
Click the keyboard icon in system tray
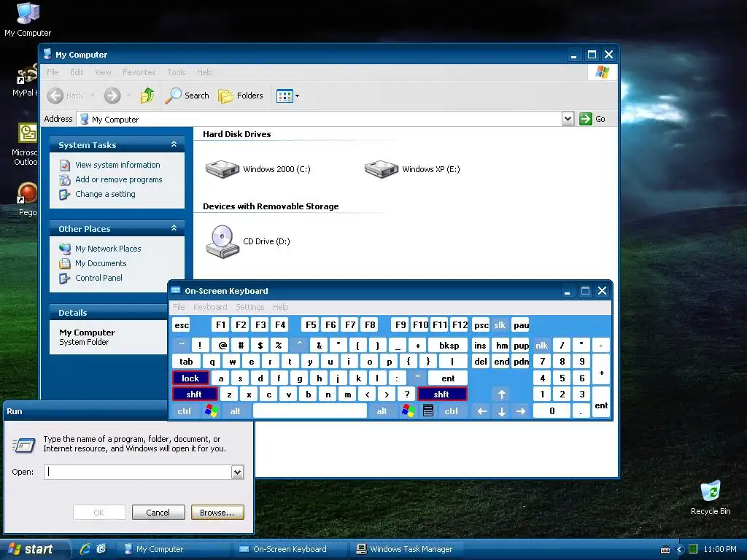665,550
